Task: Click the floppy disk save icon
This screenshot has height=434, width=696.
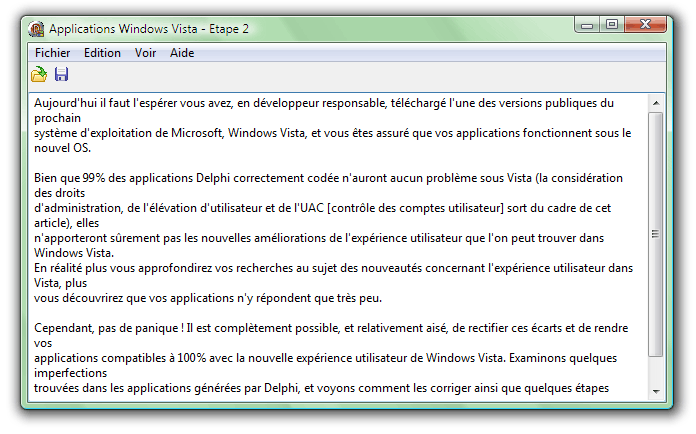Action: click(x=61, y=74)
